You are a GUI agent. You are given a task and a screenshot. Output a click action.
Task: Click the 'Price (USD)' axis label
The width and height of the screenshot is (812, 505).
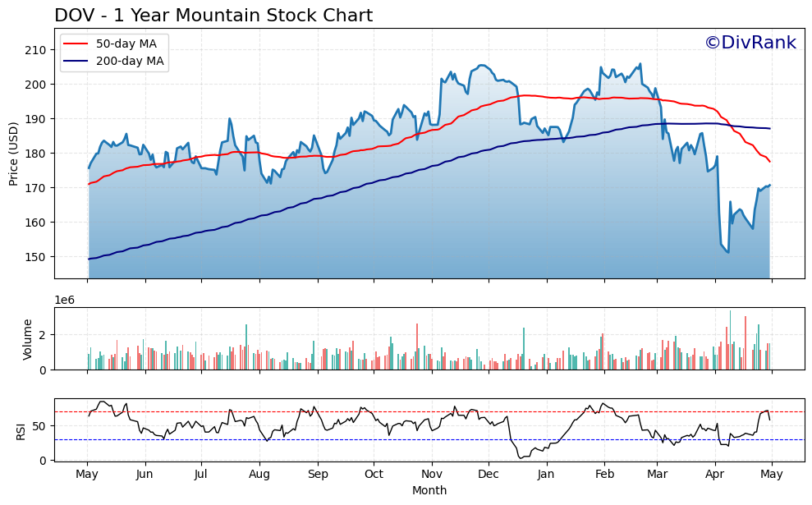(x=13, y=154)
